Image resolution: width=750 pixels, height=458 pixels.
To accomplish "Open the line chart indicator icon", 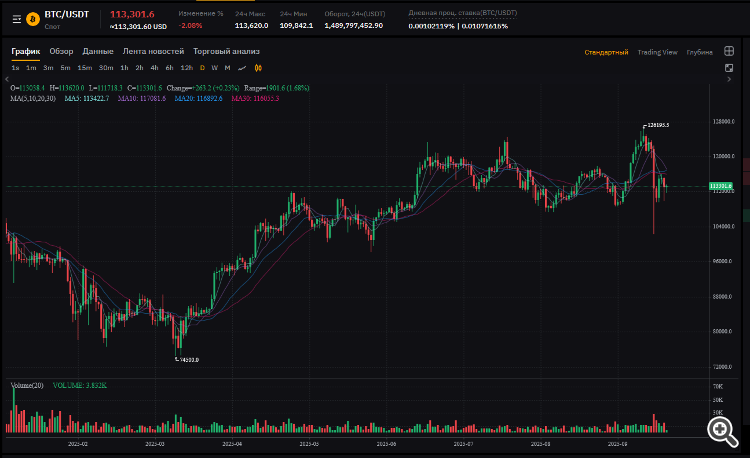I will click(x=242, y=68).
